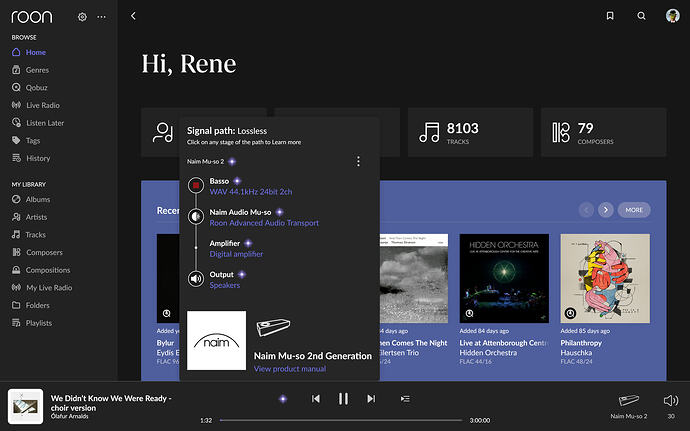Click Ólafur Arnalds artist name

pos(70,416)
